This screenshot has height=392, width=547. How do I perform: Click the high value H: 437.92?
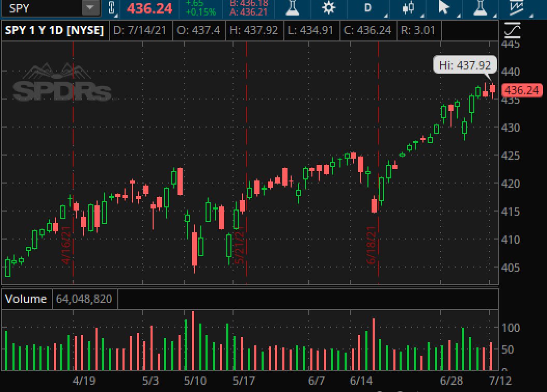[x=254, y=30]
